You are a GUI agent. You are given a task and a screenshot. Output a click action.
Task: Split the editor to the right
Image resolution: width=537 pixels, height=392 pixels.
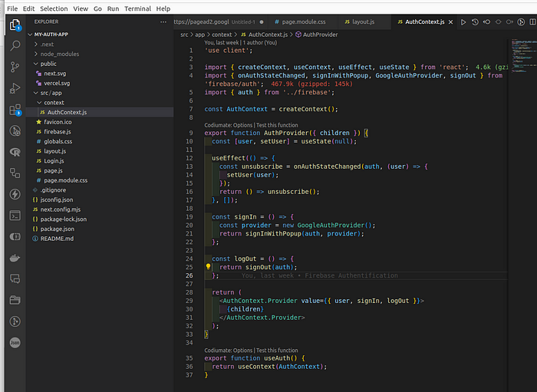coord(532,22)
